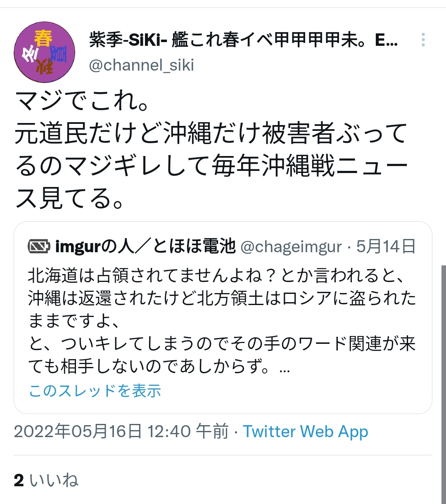Open the @channel_siki handle

pyautogui.click(x=142, y=65)
